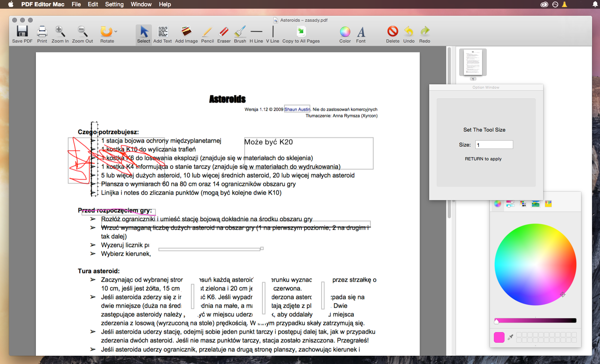Click the brightness slider under color wheel

[535, 321]
